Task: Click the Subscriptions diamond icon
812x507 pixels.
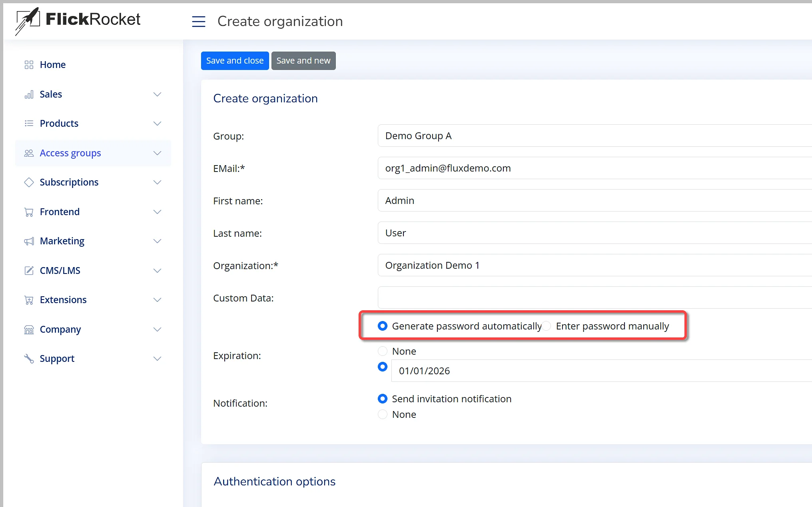Action: tap(29, 182)
